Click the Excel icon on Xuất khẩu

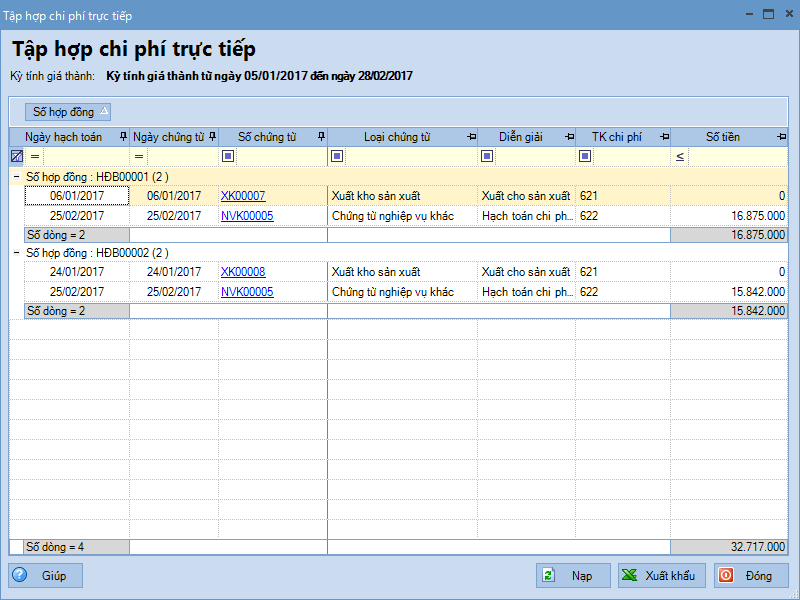(x=630, y=575)
